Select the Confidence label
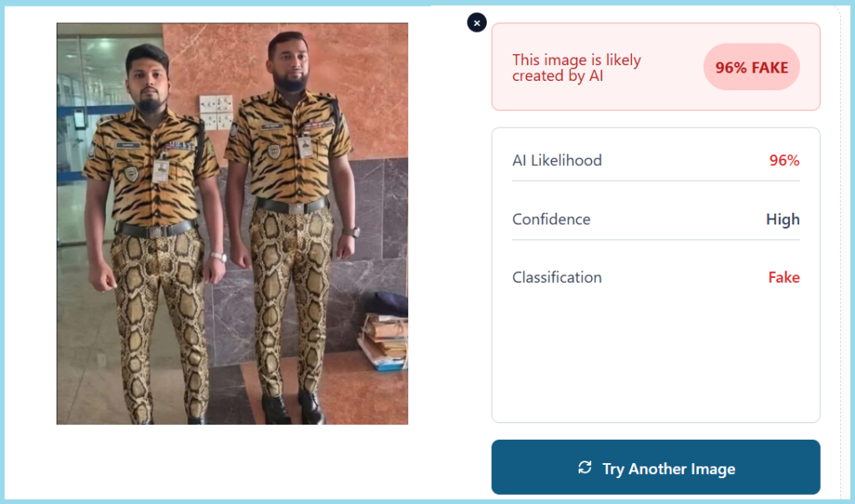This screenshot has height=504, width=855. click(551, 219)
